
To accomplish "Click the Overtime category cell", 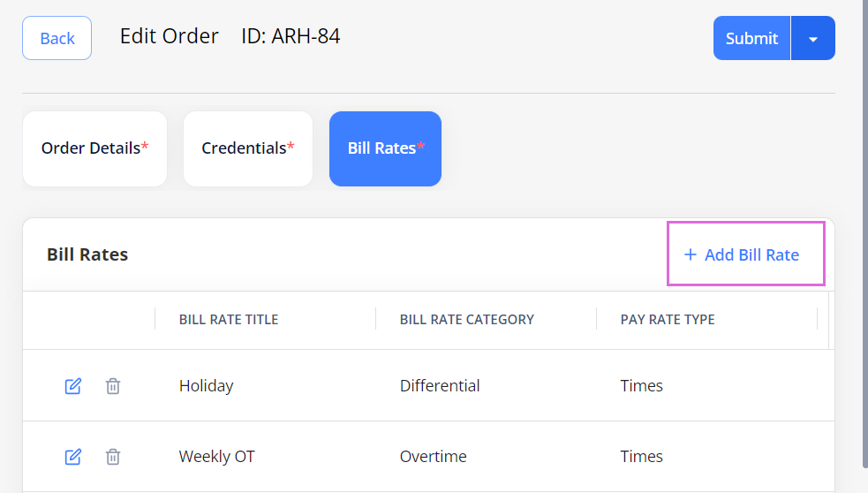I will pyautogui.click(x=433, y=457).
